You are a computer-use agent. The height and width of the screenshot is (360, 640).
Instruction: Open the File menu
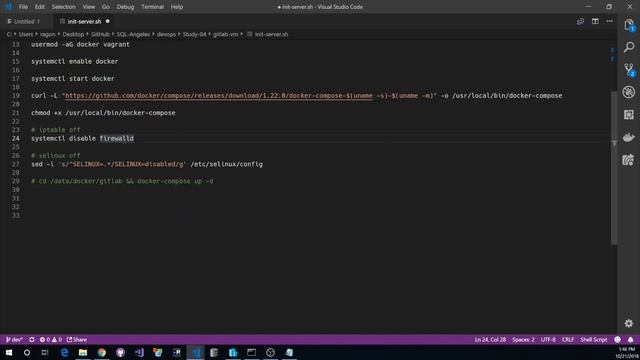pyautogui.click(x=23, y=7)
